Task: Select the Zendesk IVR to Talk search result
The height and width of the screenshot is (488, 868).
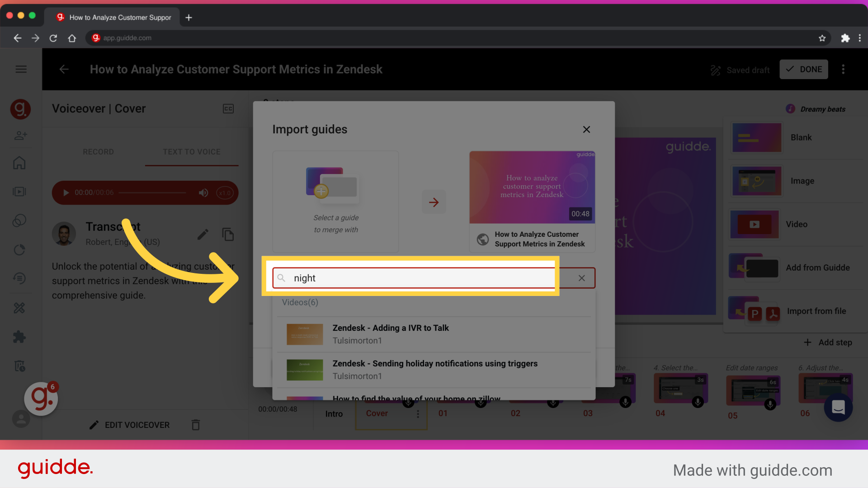Action: tap(391, 333)
